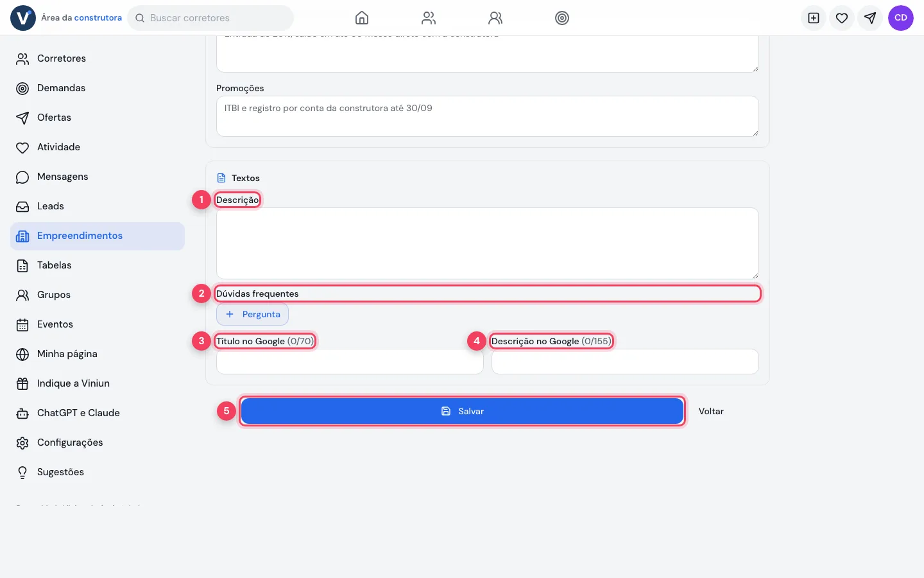Focus the Buscar corretores search field

click(210, 18)
